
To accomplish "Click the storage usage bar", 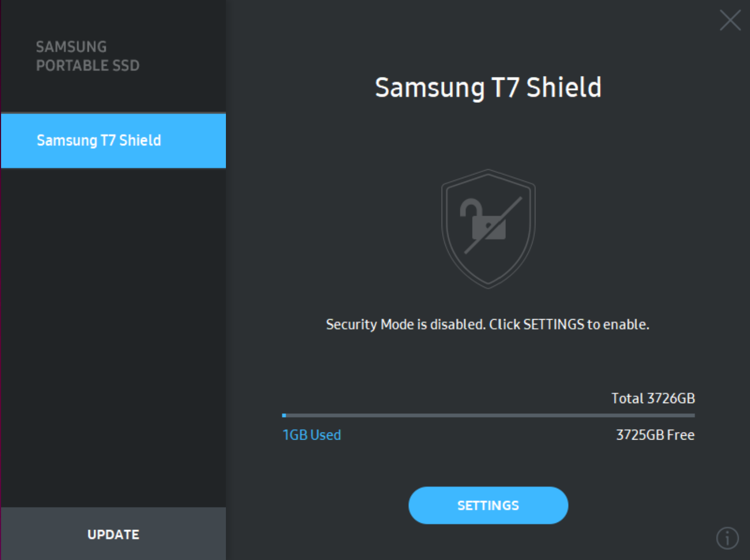I will click(488, 415).
